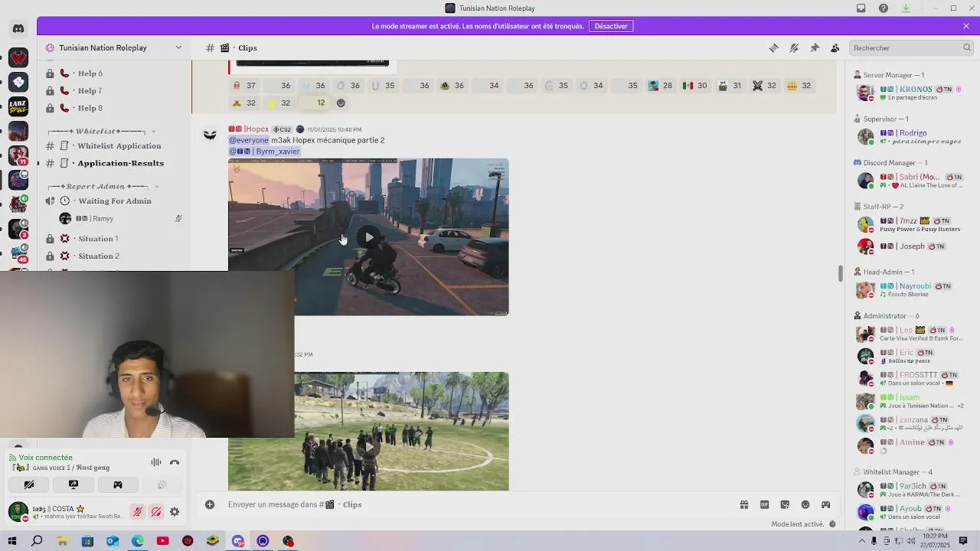This screenshot has width=980, height=551.
Task: Play the motorcycle clip video
Action: [x=369, y=237]
